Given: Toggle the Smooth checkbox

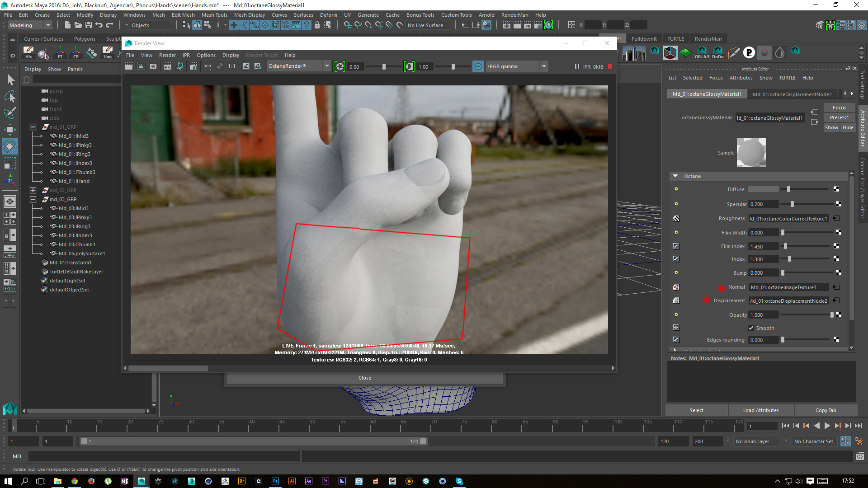Looking at the screenshot, I should click(x=751, y=328).
